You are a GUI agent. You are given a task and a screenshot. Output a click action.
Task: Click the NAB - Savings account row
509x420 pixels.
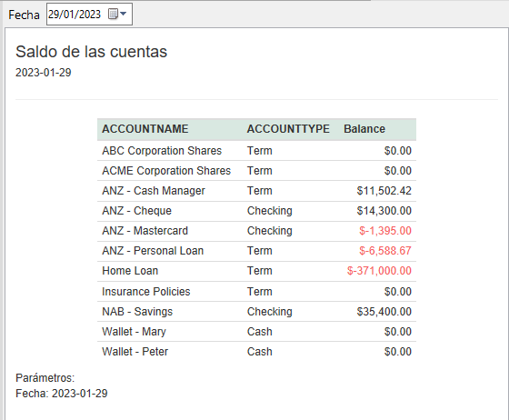tap(256, 312)
